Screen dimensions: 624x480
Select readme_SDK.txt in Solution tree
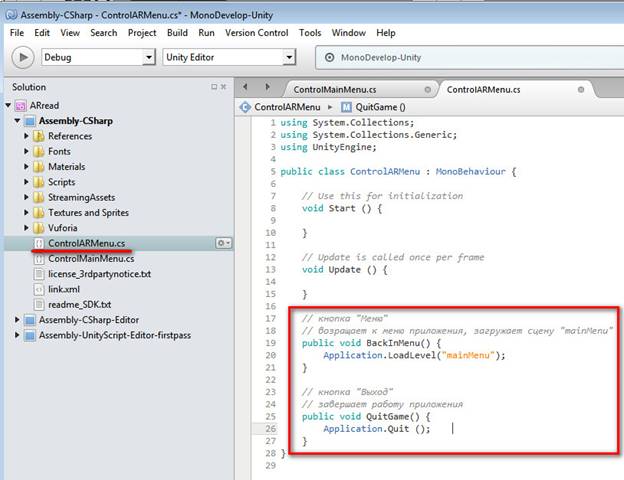(79, 304)
